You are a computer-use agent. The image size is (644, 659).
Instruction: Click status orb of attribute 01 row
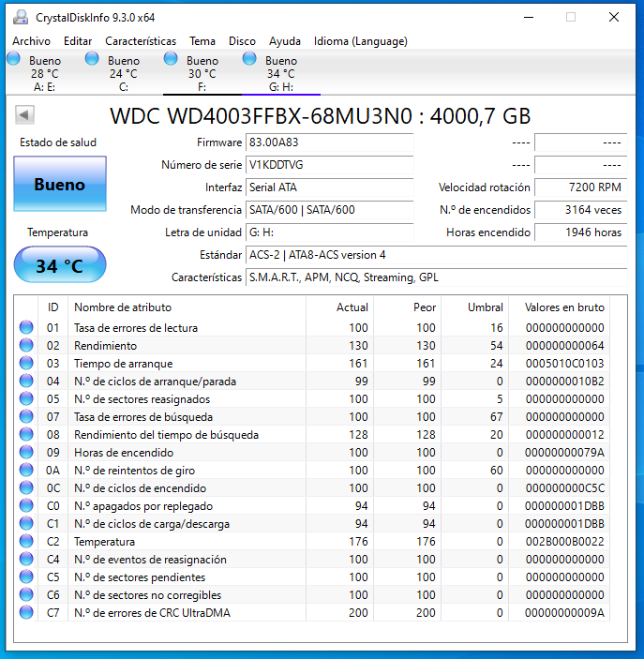coord(26,327)
